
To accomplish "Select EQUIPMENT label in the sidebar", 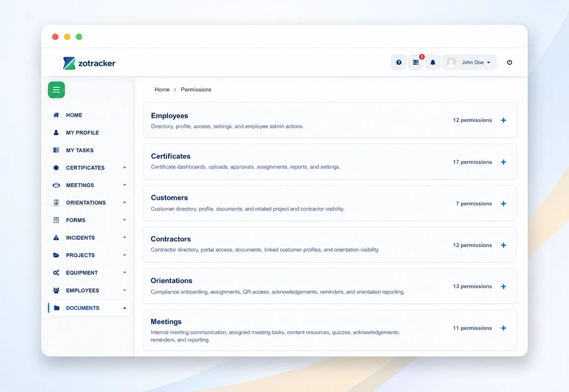I will (82, 273).
